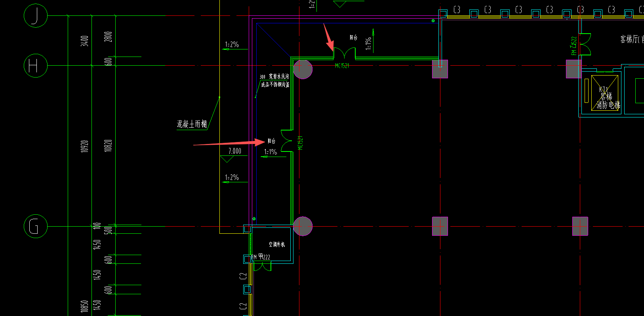The width and height of the screenshot is (644, 316).
Task: Select the 阳台 label beside the left red arrow
Action: coord(272,141)
